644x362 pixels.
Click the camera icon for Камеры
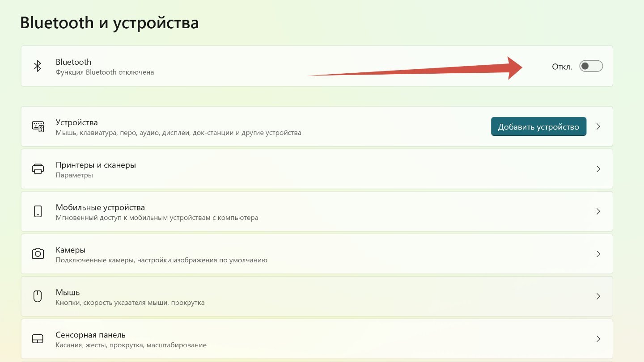[38, 254]
